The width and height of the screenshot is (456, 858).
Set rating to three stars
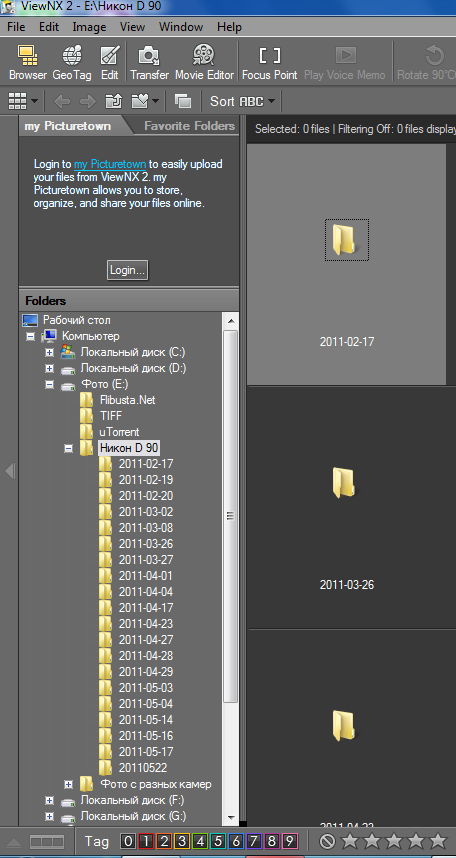click(394, 840)
